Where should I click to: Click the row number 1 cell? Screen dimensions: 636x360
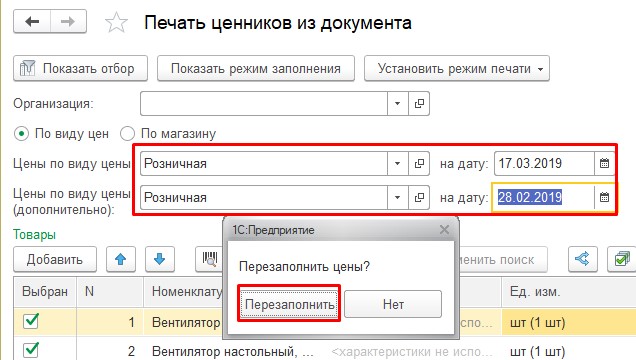110,322
